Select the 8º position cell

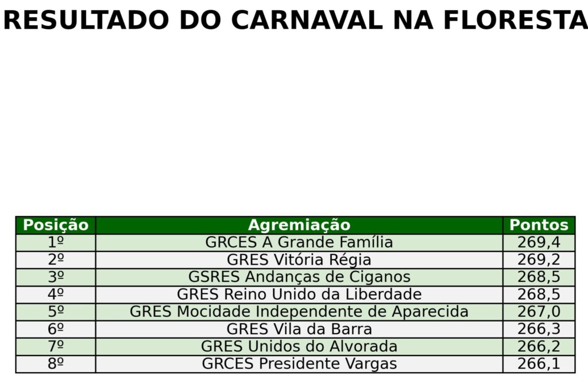point(56,364)
